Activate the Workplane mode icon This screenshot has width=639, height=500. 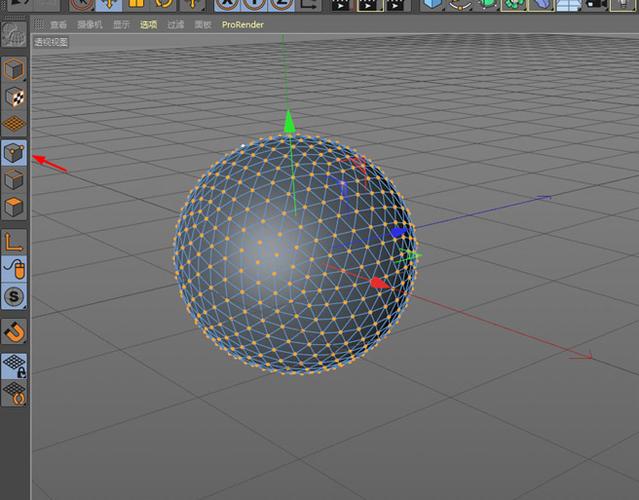pos(14,125)
